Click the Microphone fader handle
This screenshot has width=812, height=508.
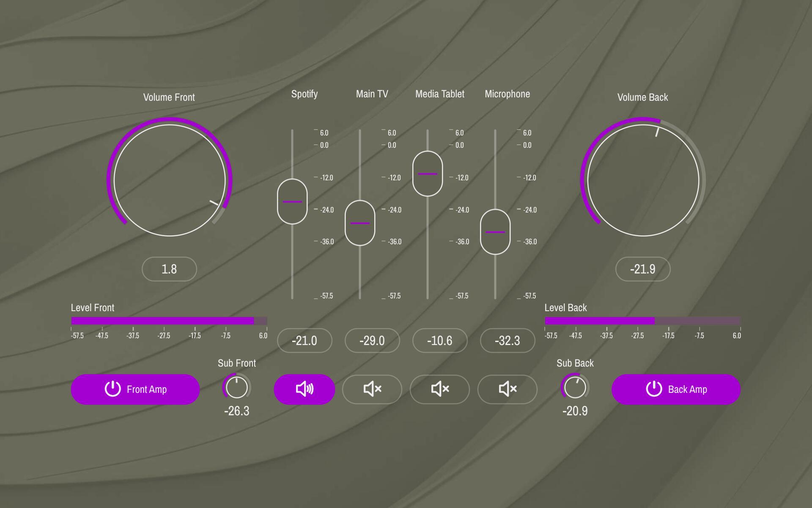[495, 232]
